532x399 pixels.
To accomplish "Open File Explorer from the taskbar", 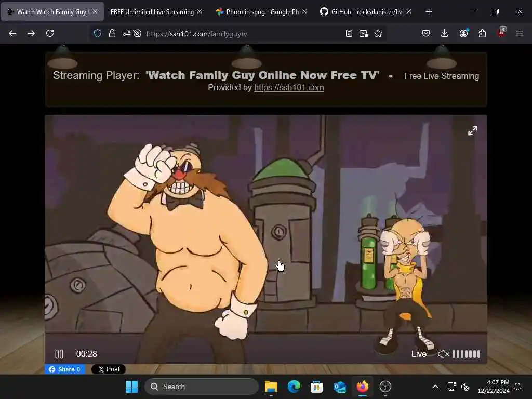I will tap(271, 387).
